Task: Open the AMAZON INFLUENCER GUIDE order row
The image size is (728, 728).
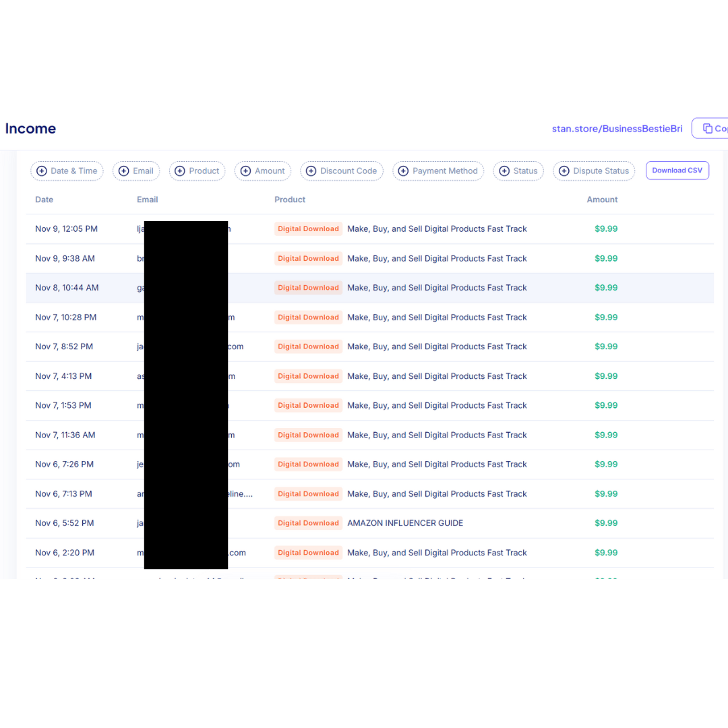Action: pos(405,523)
